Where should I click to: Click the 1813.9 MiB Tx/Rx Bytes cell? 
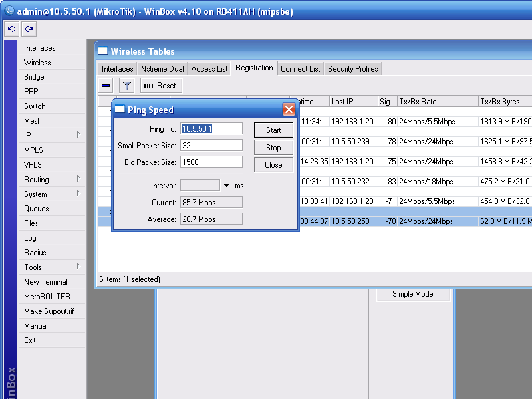tap(505, 122)
